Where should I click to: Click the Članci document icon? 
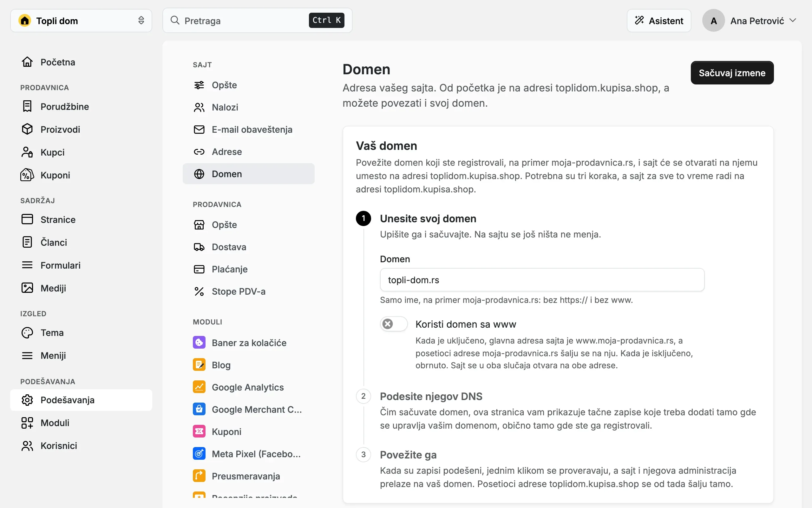click(27, 242)
